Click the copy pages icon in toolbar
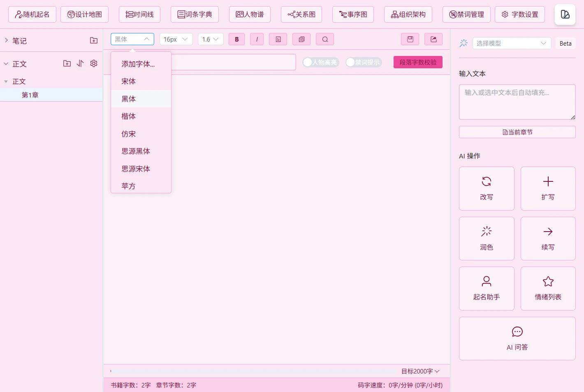The image size is (584, 392). point(301,39)
